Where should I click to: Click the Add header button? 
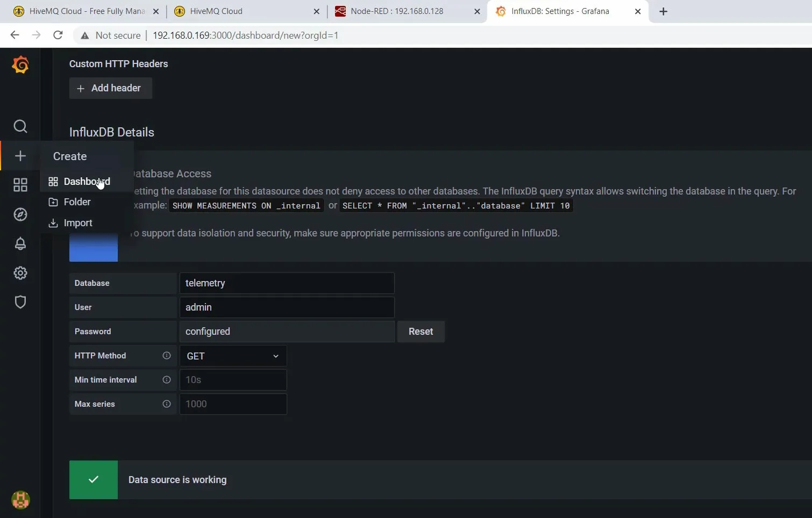tap(110, 88)
